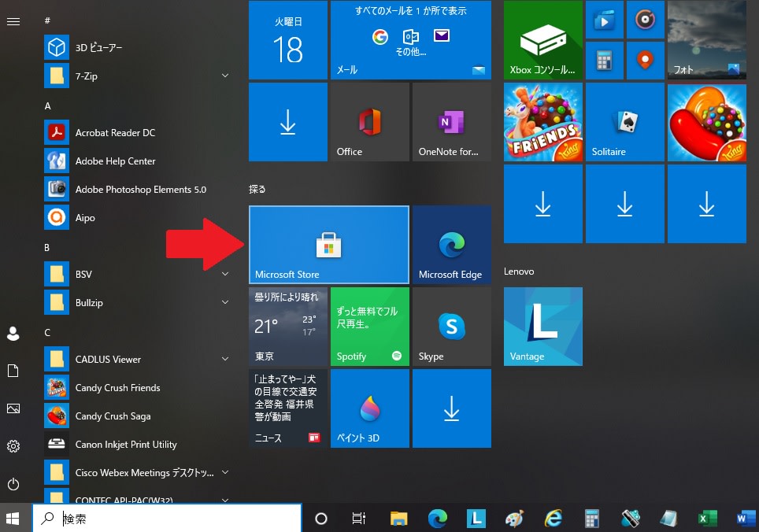Open Cortana circle in taskbar
This screenshot has width=759, height=532.
pyautogui.click(x=321, y=519)
